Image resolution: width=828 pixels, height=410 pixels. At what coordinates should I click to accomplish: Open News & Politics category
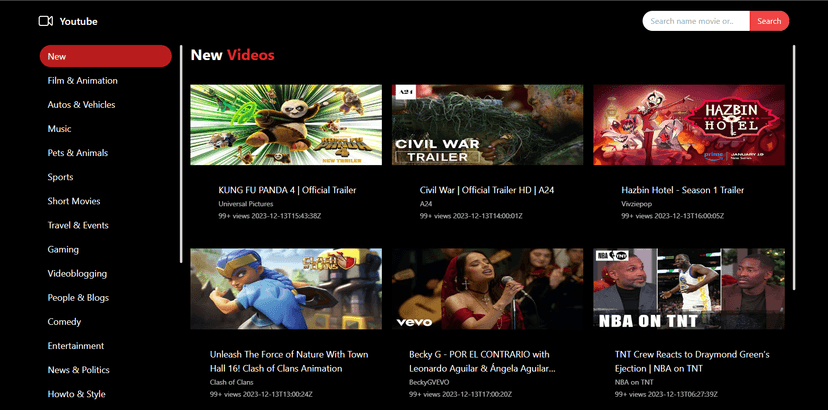[x=79, y=370]
